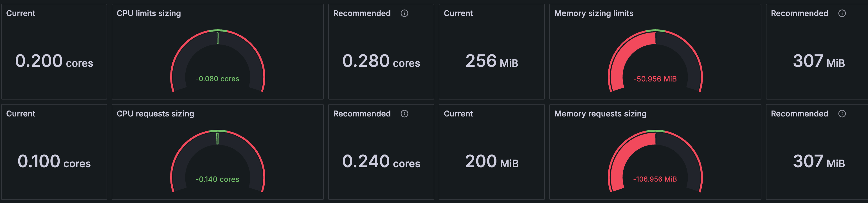Click the info icon beside top Recommended CPU panel
The height and width of the screenshot is (203, 868).
(x=404, y=14)
